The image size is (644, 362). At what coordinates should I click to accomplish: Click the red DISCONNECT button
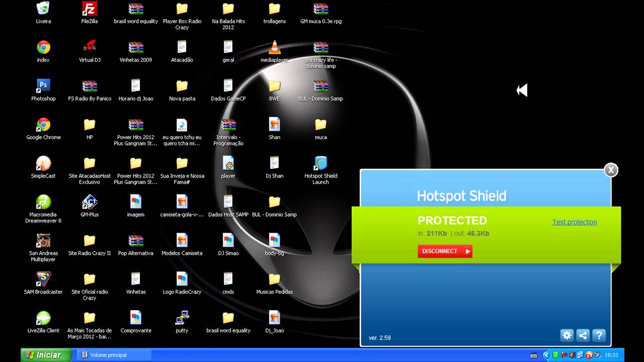(445, 251)
